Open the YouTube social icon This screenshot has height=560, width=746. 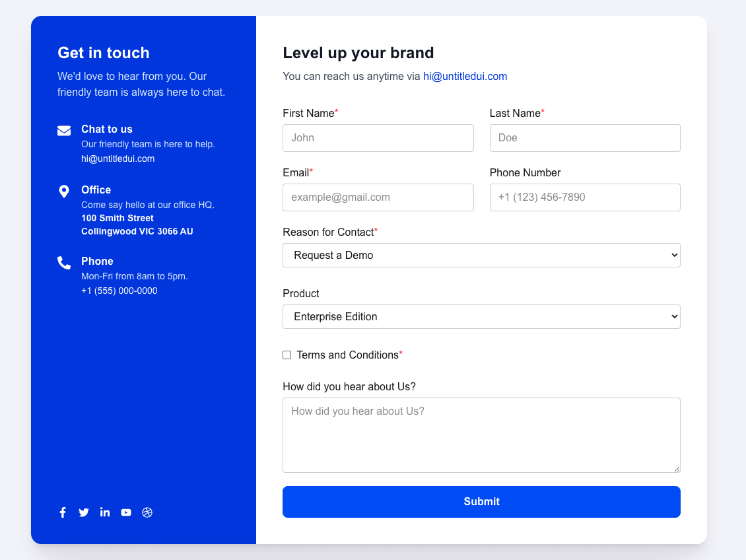(126, 512)
